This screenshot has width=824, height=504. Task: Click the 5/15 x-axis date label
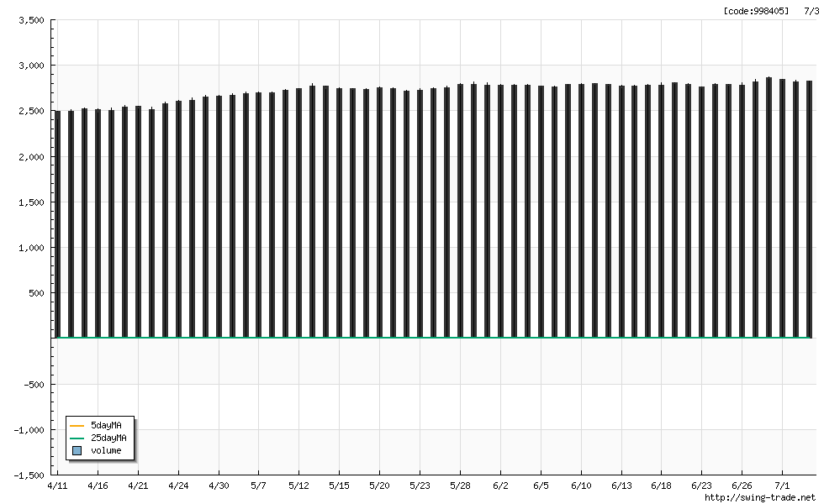coord(339,486)
